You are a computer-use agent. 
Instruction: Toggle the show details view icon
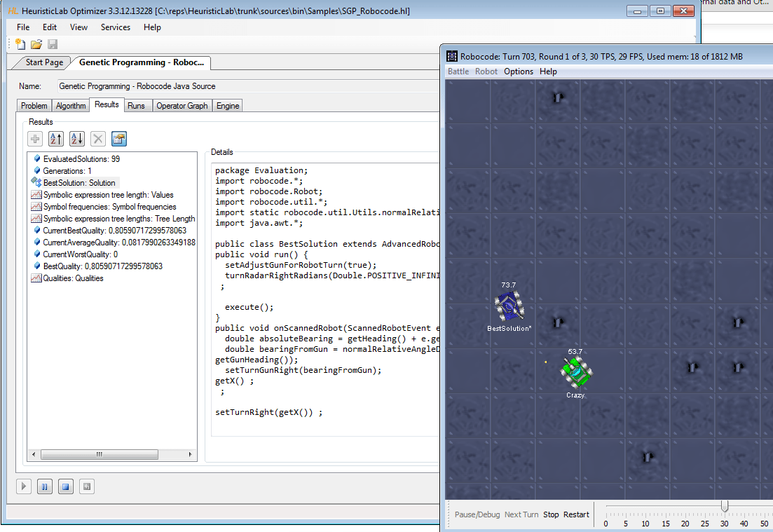tap(119, 139)
